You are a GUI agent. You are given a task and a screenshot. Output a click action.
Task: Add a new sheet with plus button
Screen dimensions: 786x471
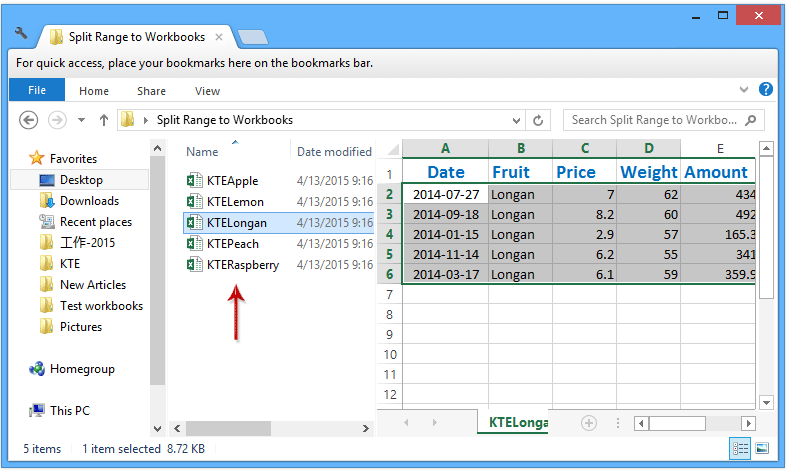click(x=589, y=423)
